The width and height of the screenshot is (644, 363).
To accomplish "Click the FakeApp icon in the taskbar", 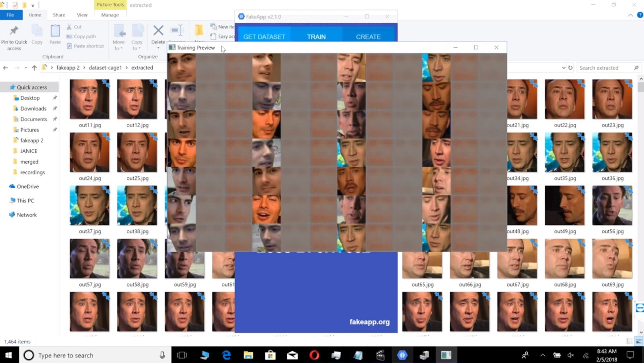I will [402, 355].
